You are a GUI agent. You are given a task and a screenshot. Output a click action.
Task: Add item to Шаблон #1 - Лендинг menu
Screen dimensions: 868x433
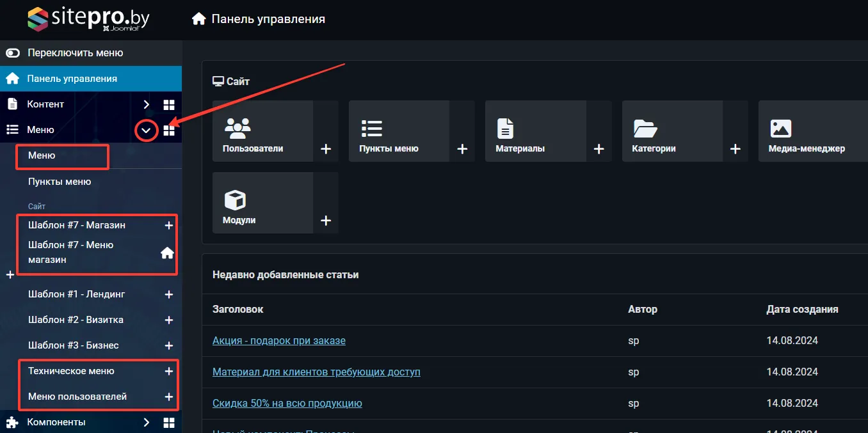click(169, 295)
